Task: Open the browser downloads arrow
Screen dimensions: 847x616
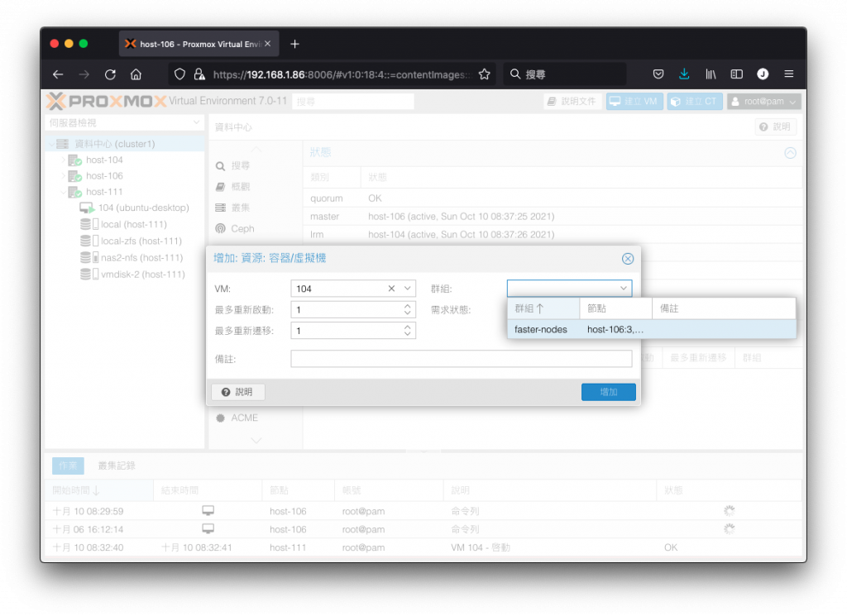Action: (x=684, y=74)
